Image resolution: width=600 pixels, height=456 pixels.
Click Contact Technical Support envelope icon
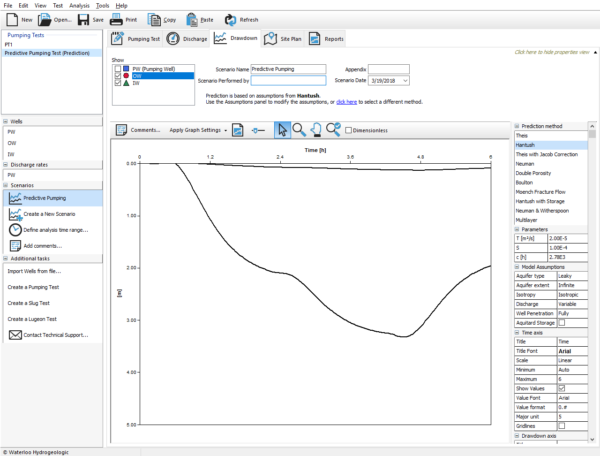point(15,334)
